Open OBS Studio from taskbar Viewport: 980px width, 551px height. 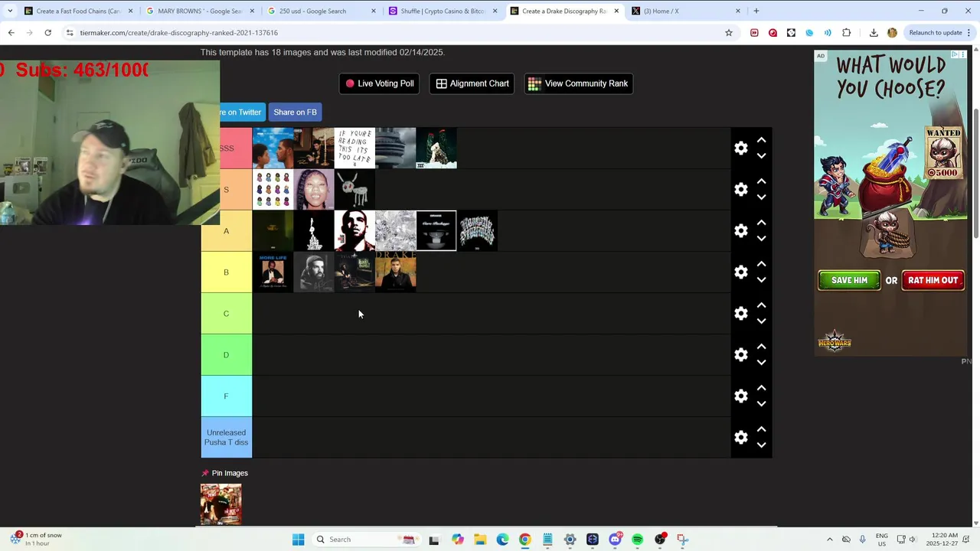tap(660, 540)
